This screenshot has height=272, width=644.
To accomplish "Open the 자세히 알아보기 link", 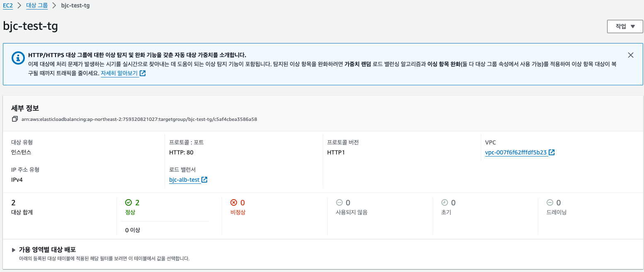I will coord(119,74).
